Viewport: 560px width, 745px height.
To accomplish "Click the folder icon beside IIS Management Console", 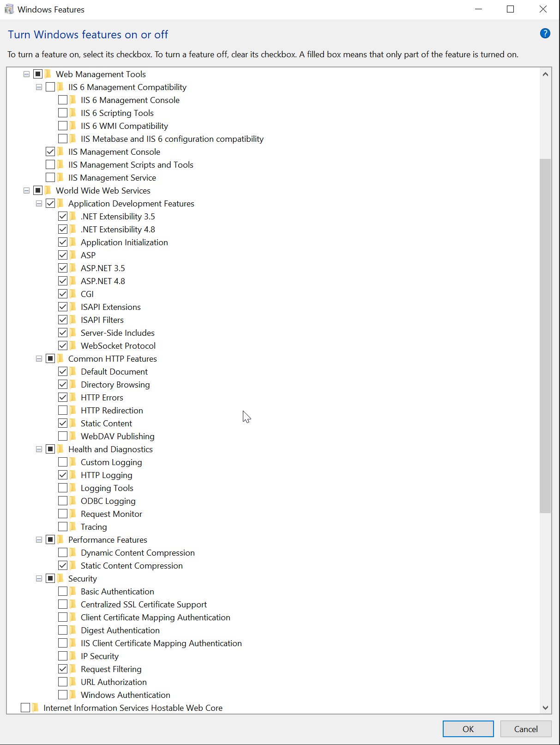I will (x=61, y=151).
